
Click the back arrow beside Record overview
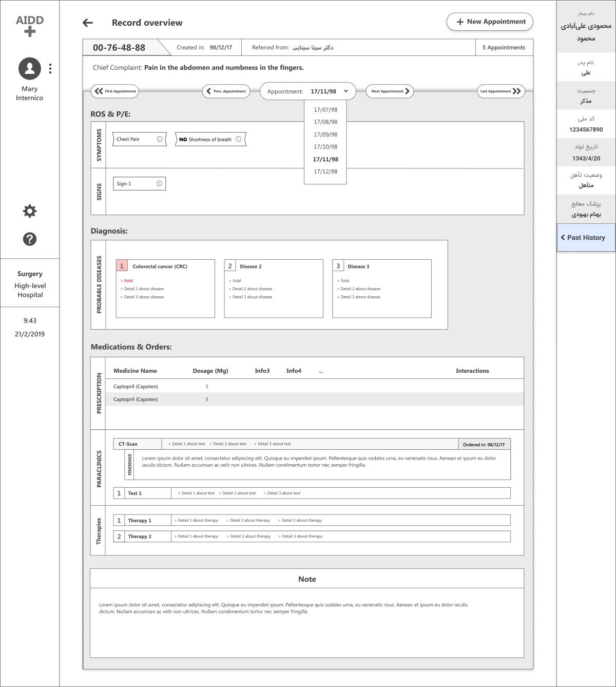(88, 23)
